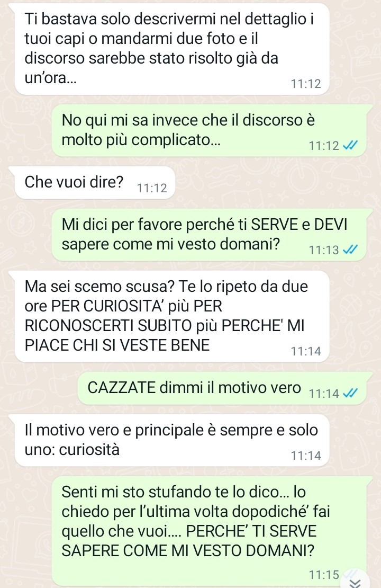Tap 'molto più complicato...' text
The width and height of the screenshot is (381, 588).
(x=141, y=140)
